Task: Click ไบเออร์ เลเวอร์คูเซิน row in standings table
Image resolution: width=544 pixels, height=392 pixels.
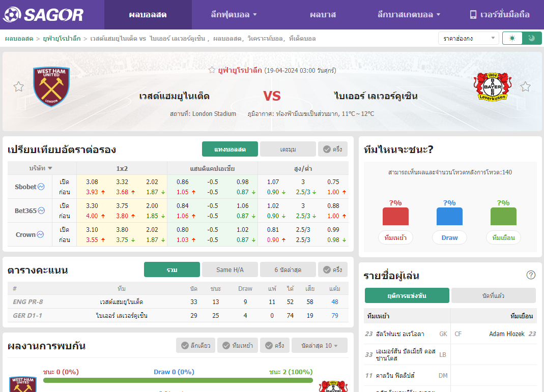Action: point(178,315)
